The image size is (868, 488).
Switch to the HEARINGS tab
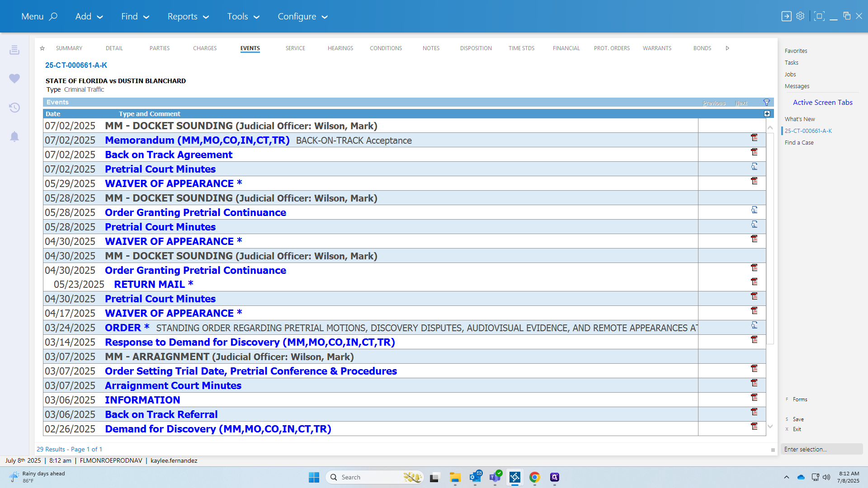(x=340, y=48)
